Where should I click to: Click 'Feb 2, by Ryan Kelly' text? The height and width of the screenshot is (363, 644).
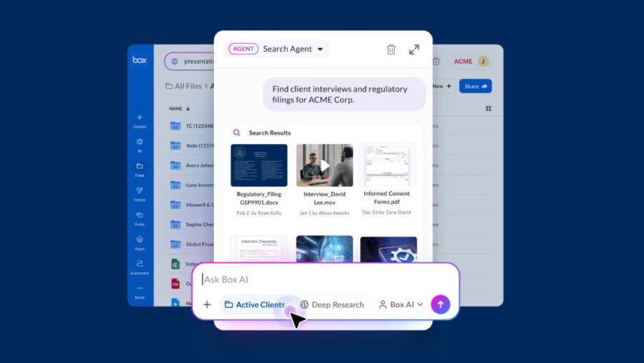[259, 213]
